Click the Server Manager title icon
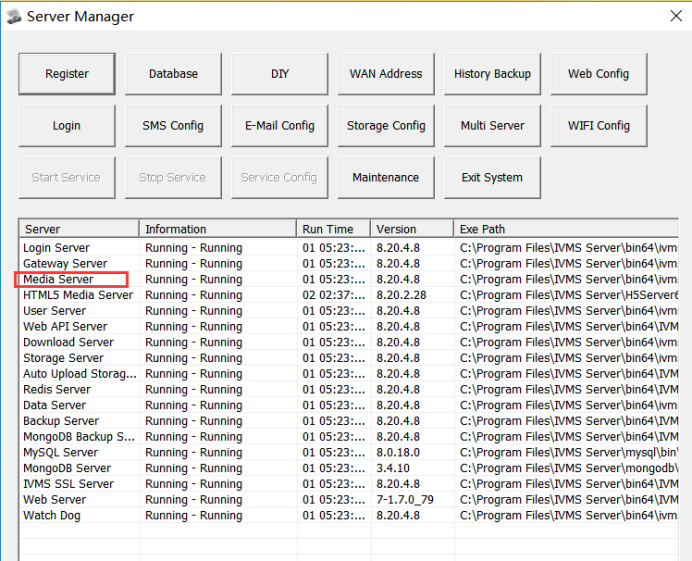The image size is (692, 561). (x=14, y=17)
